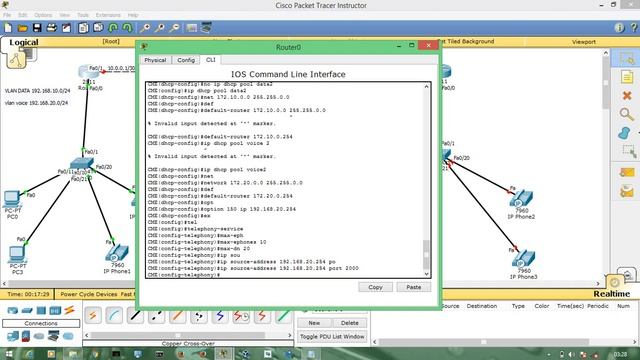Select the Wireless Devices category

pos(55,311)
